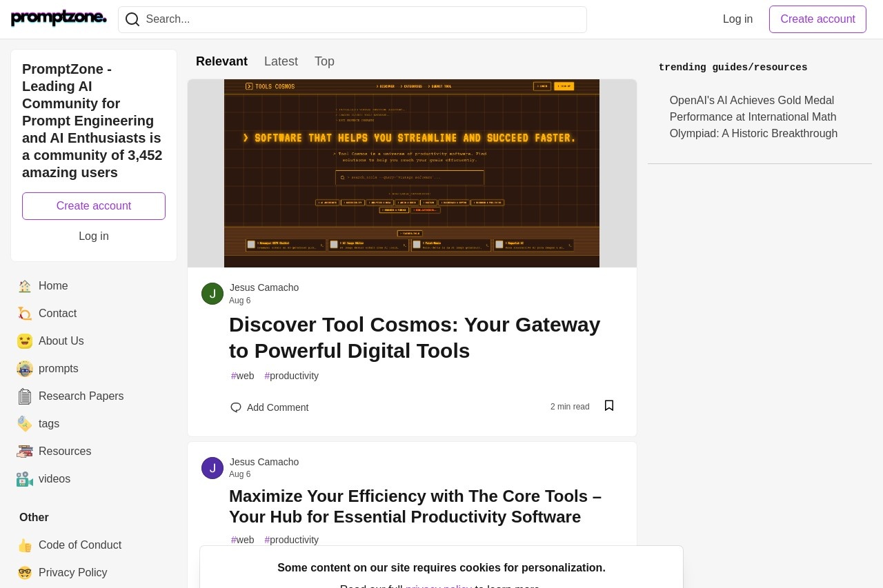The image size is (883, 588).
Task: Bookmark the Tool Cosmos post
Action: click(609, 406)
